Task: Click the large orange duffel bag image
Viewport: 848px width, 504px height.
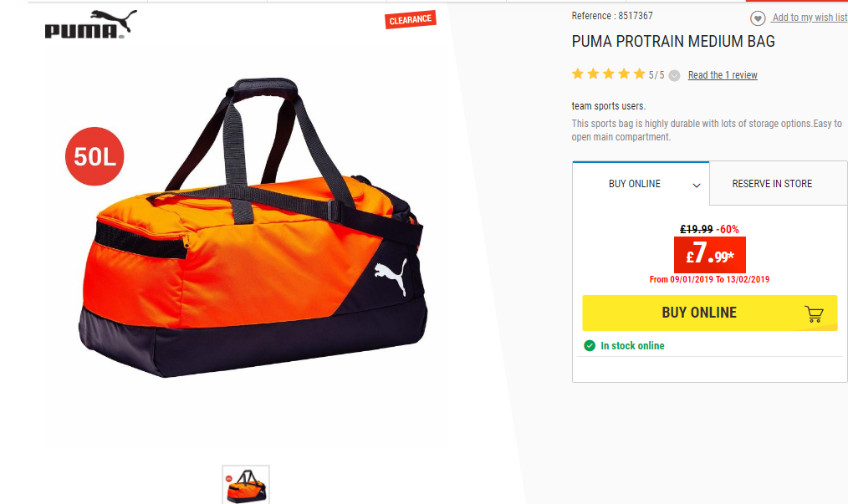Action: click(253, 227)
